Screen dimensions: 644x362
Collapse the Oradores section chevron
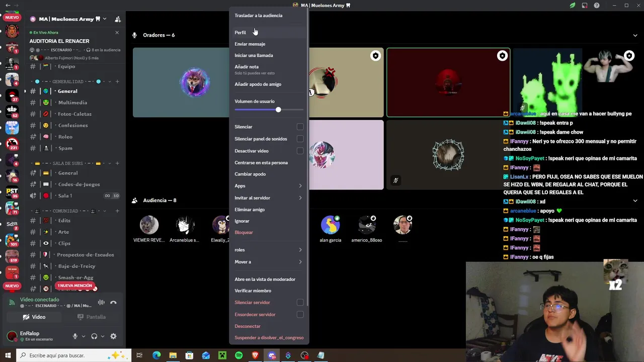click(635, 35)
